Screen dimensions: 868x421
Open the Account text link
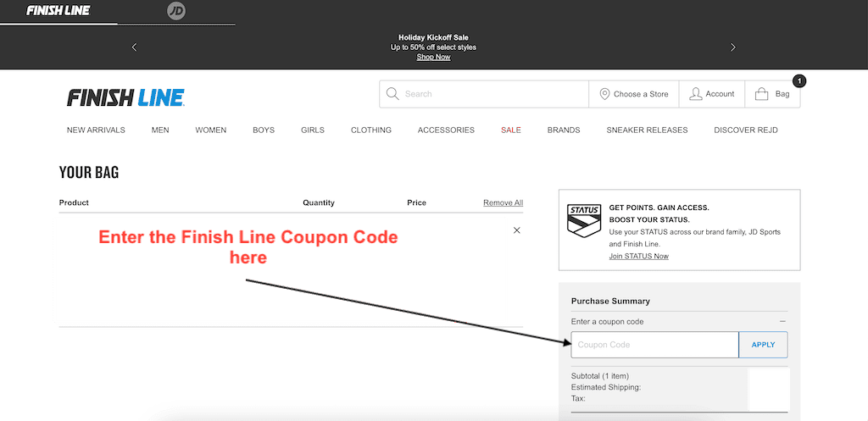pos(720,94)
